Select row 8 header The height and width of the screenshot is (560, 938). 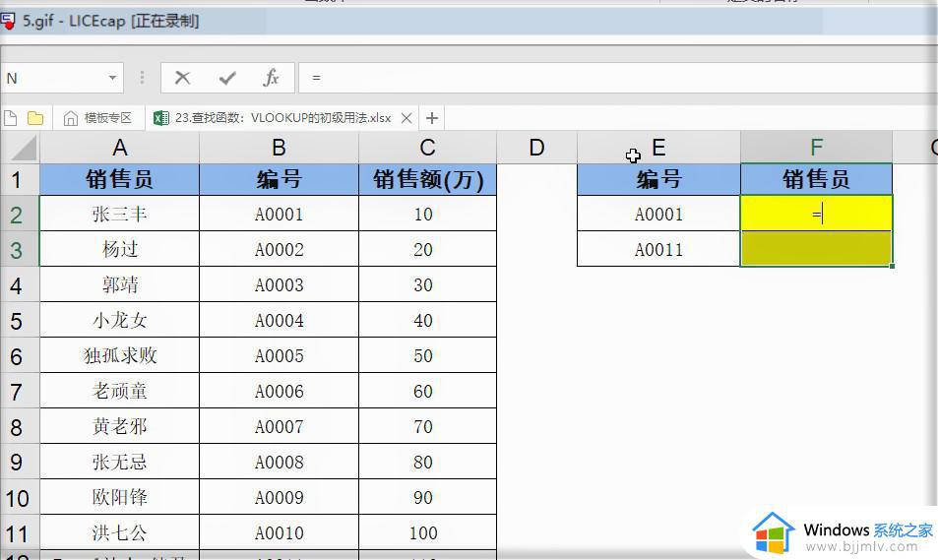20,426
